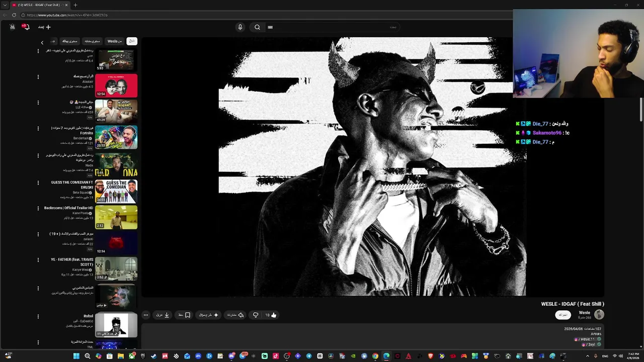Click the voice search microphone icon
This screenshot has width=644, height=362.
(240, 27)
